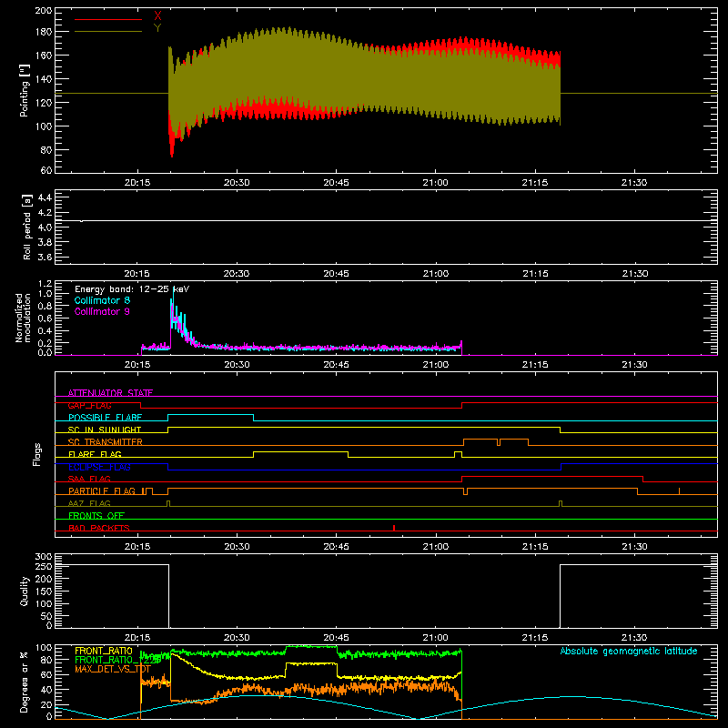Click the red X legend line sample

click(x=108, y=19)
